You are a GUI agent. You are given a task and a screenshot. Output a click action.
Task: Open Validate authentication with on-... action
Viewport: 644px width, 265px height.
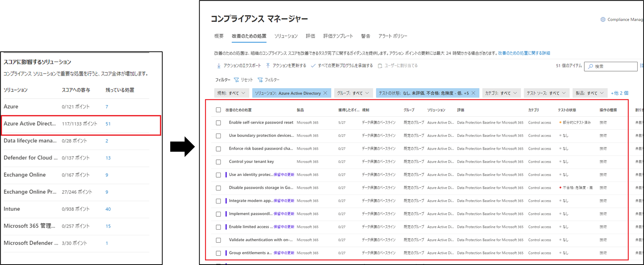click(x=261, y=240)
